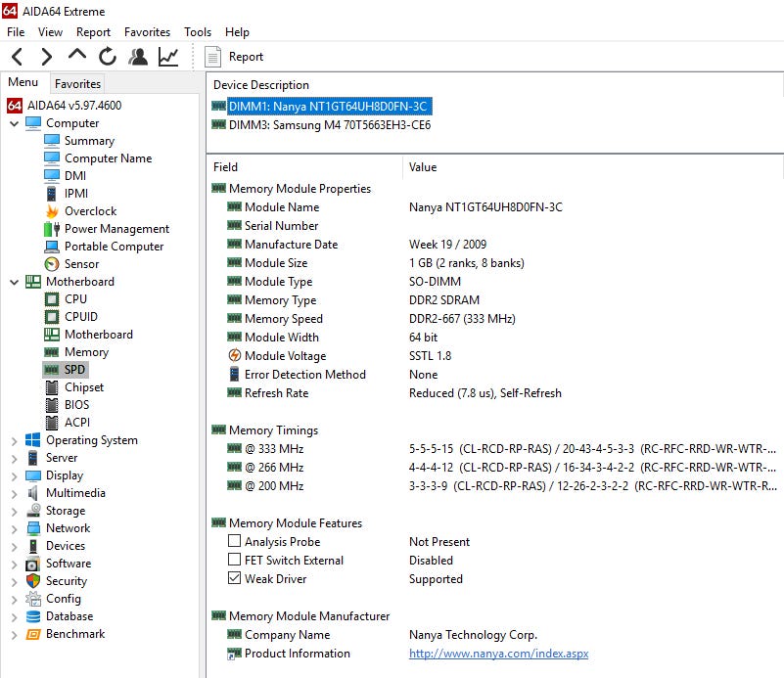Click the Field column header
Viewport: 784px width, 678px height.
225,167
